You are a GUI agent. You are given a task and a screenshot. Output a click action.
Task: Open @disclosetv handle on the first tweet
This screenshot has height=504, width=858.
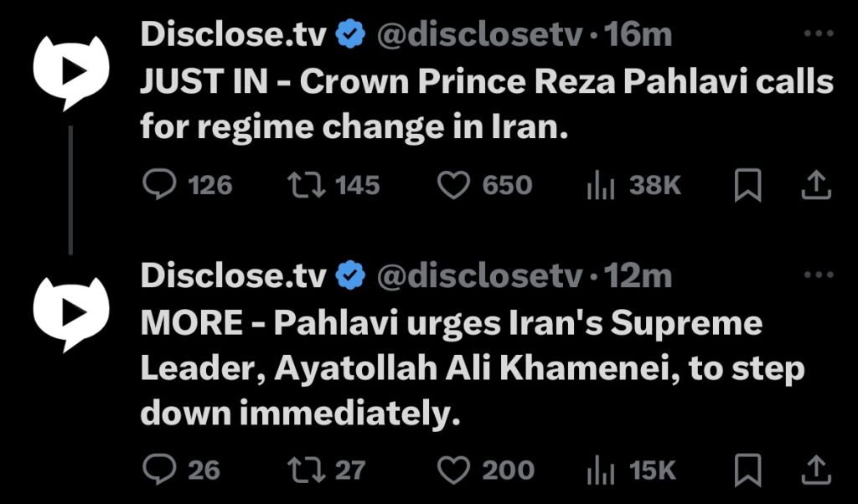(x=480, y=35)
